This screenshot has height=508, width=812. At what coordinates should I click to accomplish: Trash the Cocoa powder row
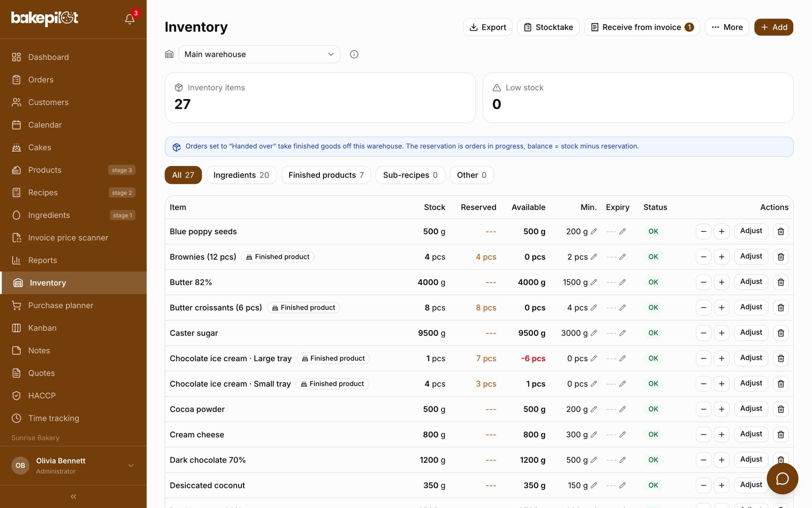(x=781, y=409)
